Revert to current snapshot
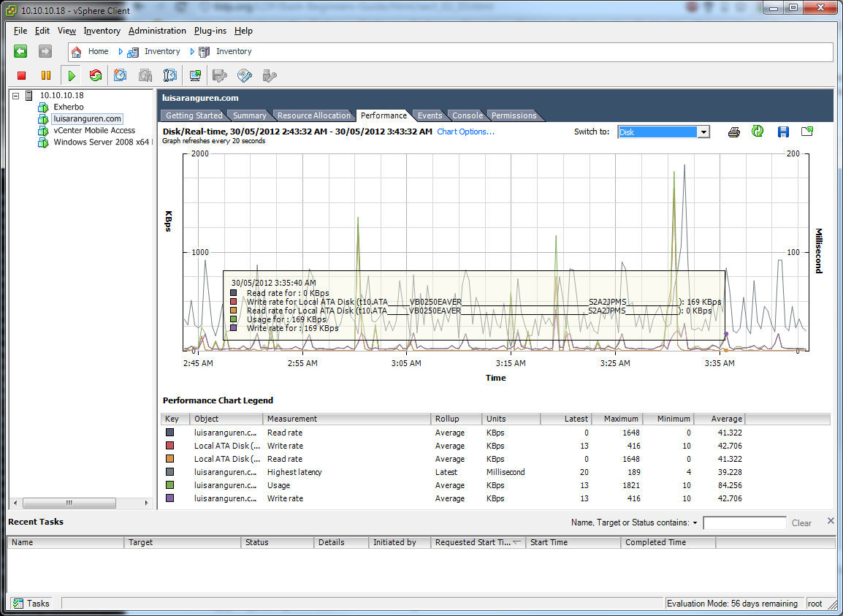Image resolution: width=843 pixels, height=616 pixels. pyautogui.click(x=145, y=75)
